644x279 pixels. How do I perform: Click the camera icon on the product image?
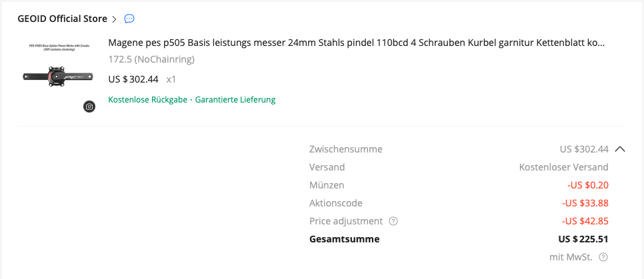(89, 107)
